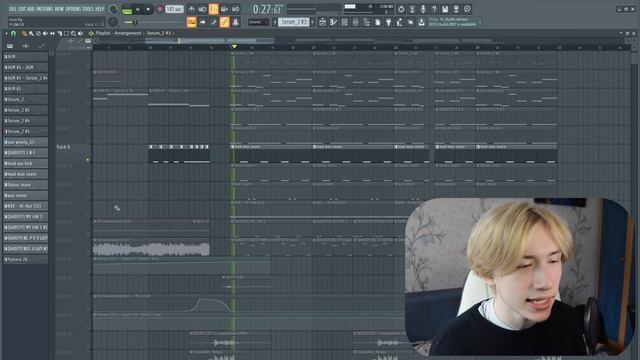The image size is (640, 360).
Task: Open the snap selector dropdown
Action: point(258,22)
